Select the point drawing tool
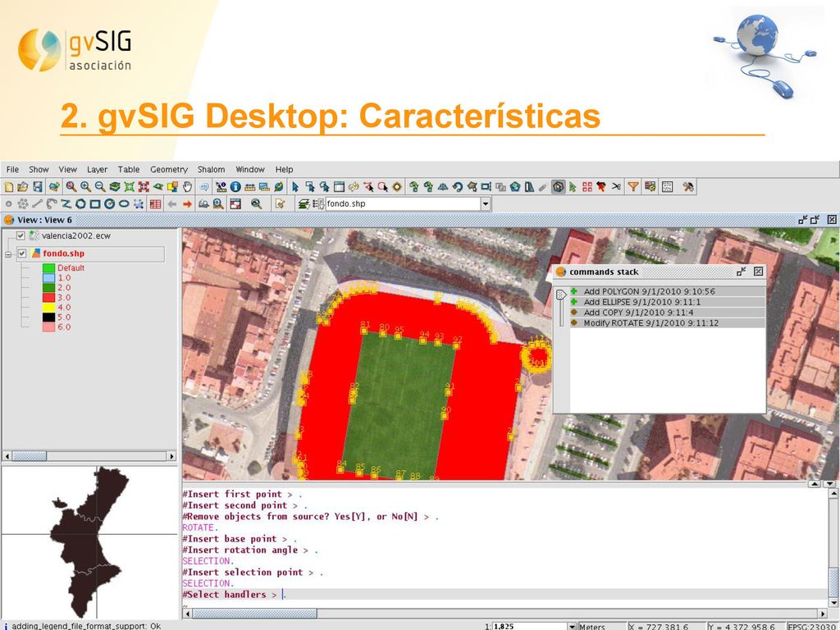Viewport: 840px width, 630px height. click(x=8, y=203)
